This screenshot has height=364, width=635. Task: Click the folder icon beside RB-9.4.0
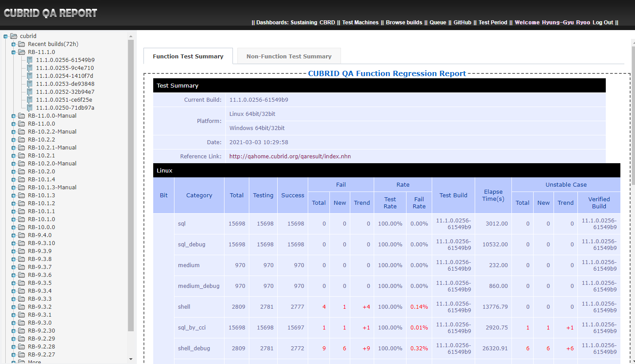21,235
